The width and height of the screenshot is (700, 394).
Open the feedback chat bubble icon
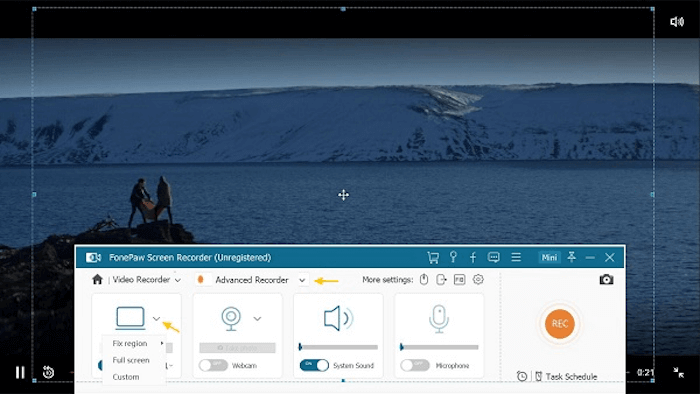point(494,257)
